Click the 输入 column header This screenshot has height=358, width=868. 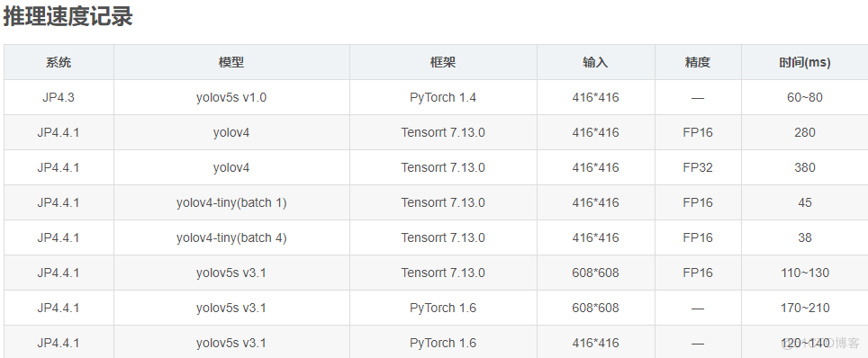point(596,62)
